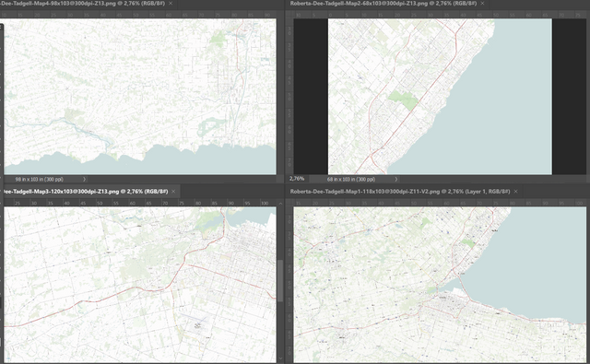Click the vertical scrollbar thumb in Map3 window
Image resolution: width=590 pixels, height=364 pixels.
click(x=280, y=280)
